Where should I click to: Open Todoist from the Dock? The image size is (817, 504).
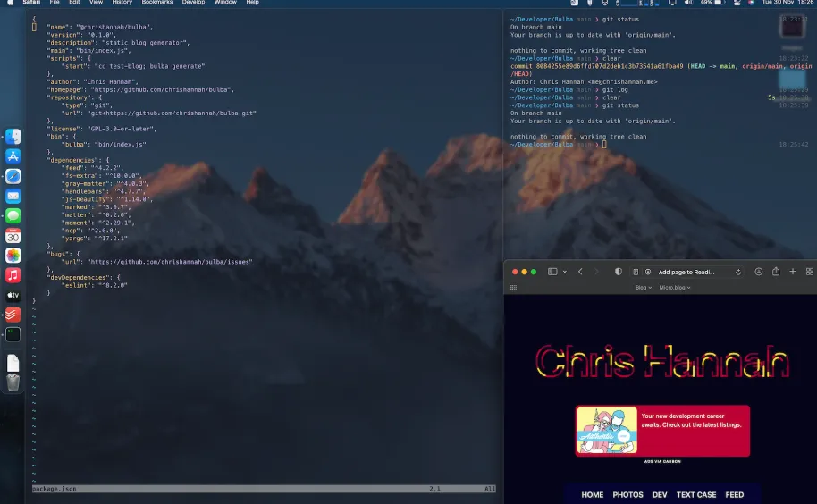pyautogui.click(x=13, y=315)
